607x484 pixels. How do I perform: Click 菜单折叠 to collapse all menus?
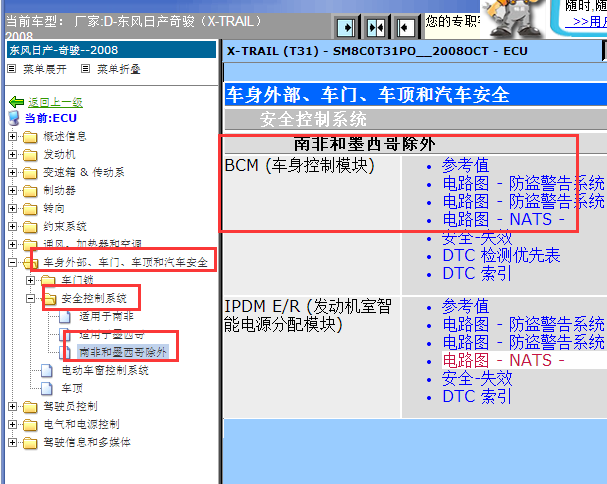click(x=118, y=69)
